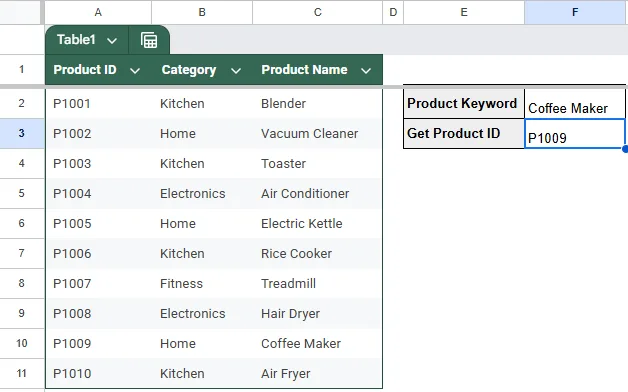Click the Coffee Maker keyword input cell
The image size is (628, 392).
(x=575, y=103)
